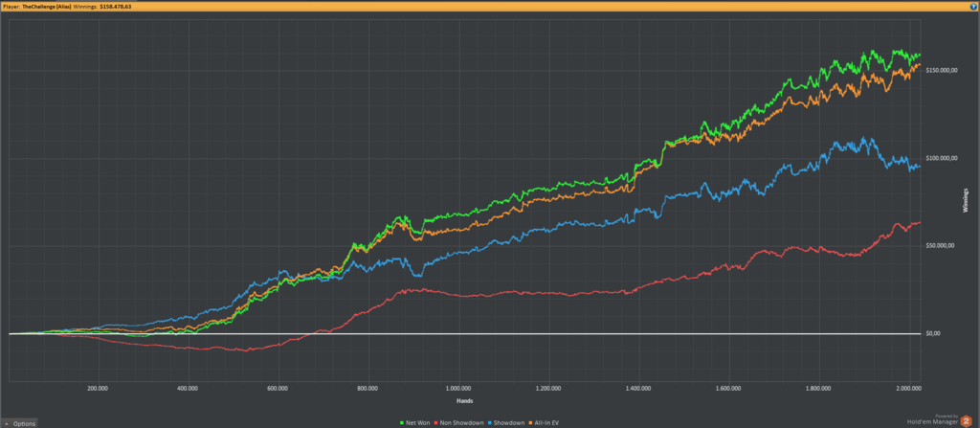The height and width of the screenshot is (428, 980).
Task: Click the 200.000 hands axis label
Action: [x=99, y=388]
